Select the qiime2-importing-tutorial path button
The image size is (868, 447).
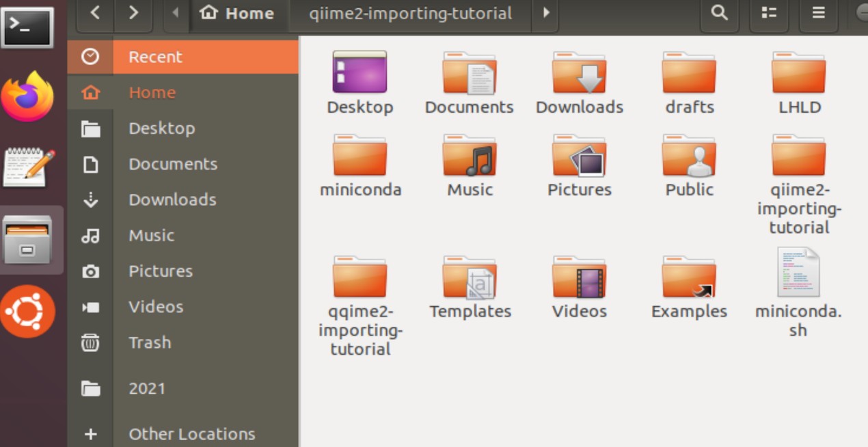tap(409, 13)
